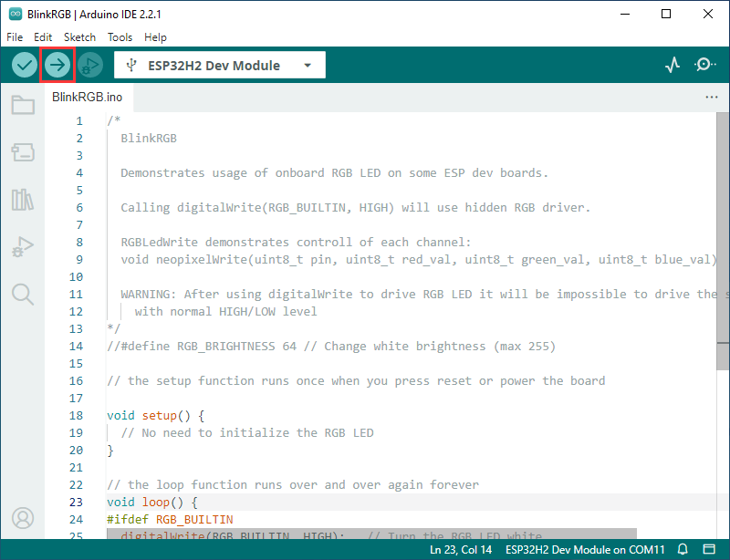730x560 pixels.
Task: Open the Serial Monitor
Action: tap(704, 65)
